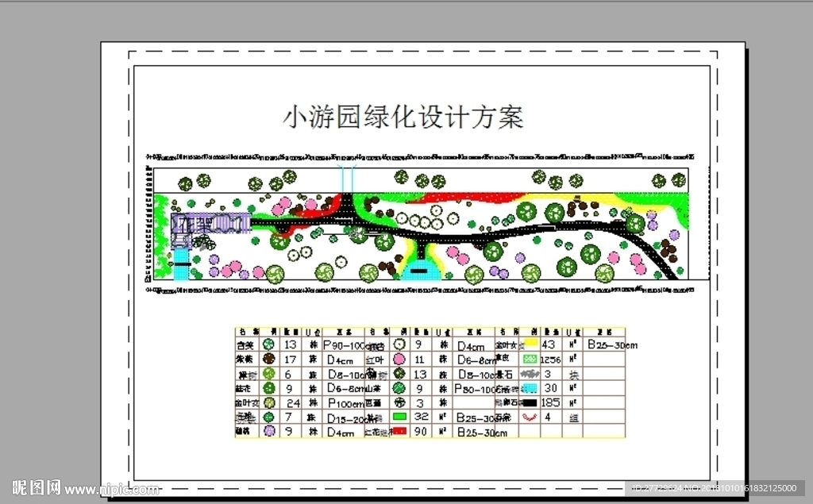The image size is (813, 504).
Task: Click the quantity cell showing 185
Action: point(550,402)
